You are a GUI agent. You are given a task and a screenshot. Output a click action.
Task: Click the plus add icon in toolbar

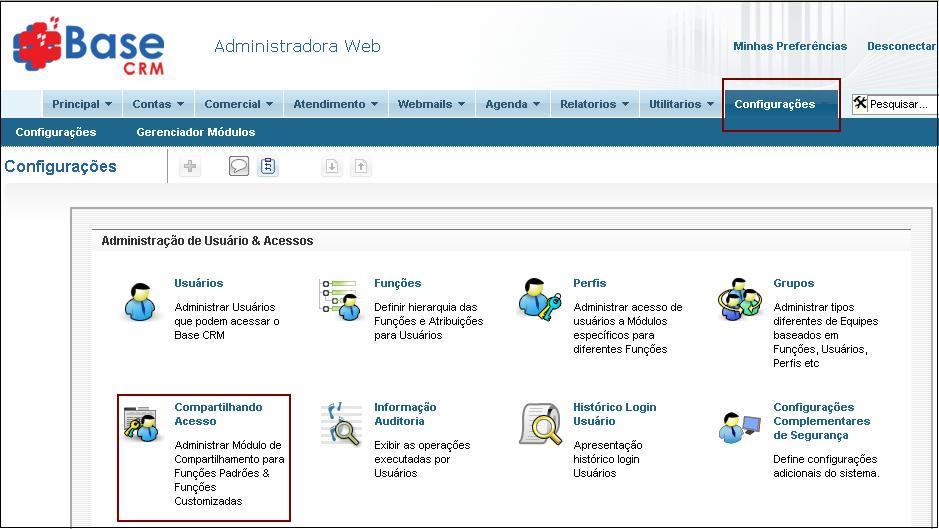pos(190,166)
